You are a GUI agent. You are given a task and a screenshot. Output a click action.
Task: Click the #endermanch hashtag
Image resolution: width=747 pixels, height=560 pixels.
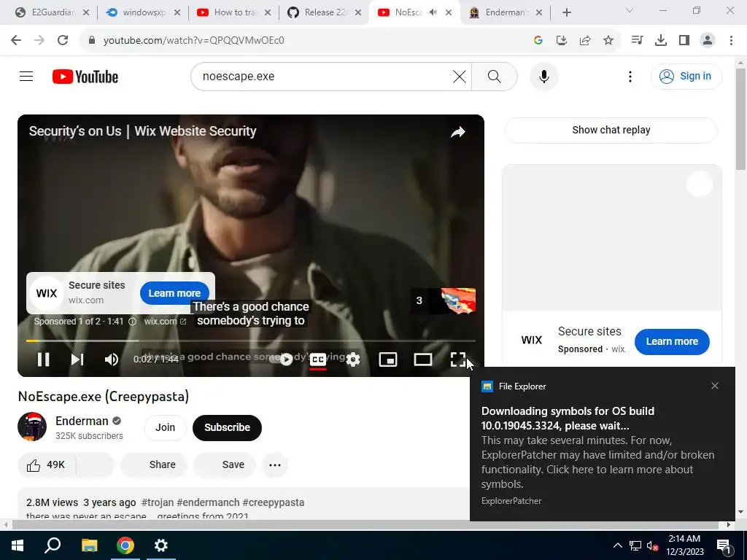click(x=208, y=502)
